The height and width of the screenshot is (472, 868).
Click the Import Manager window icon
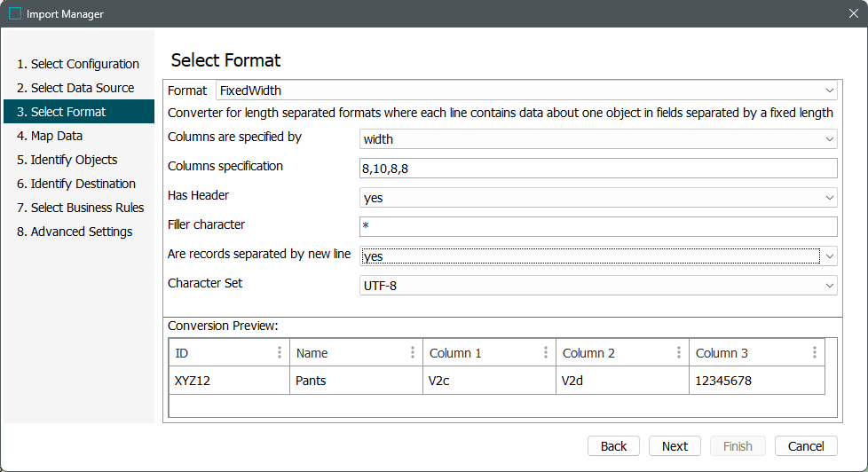(x=15, y=13)
